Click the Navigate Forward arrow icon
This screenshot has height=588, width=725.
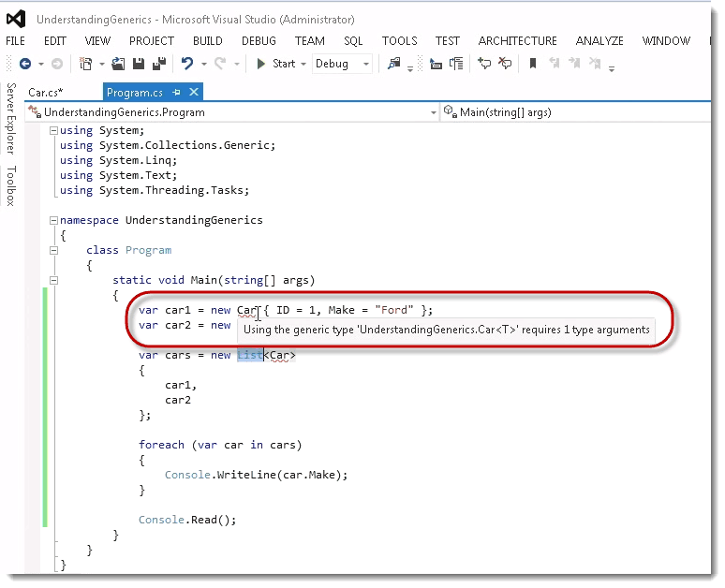[x=57, y=64]
